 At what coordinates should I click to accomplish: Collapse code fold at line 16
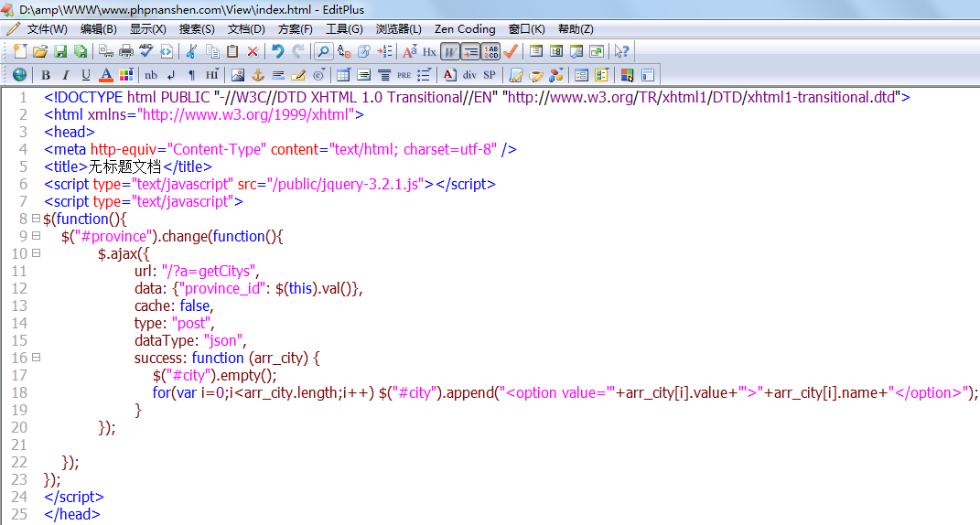tap(37, 358)
